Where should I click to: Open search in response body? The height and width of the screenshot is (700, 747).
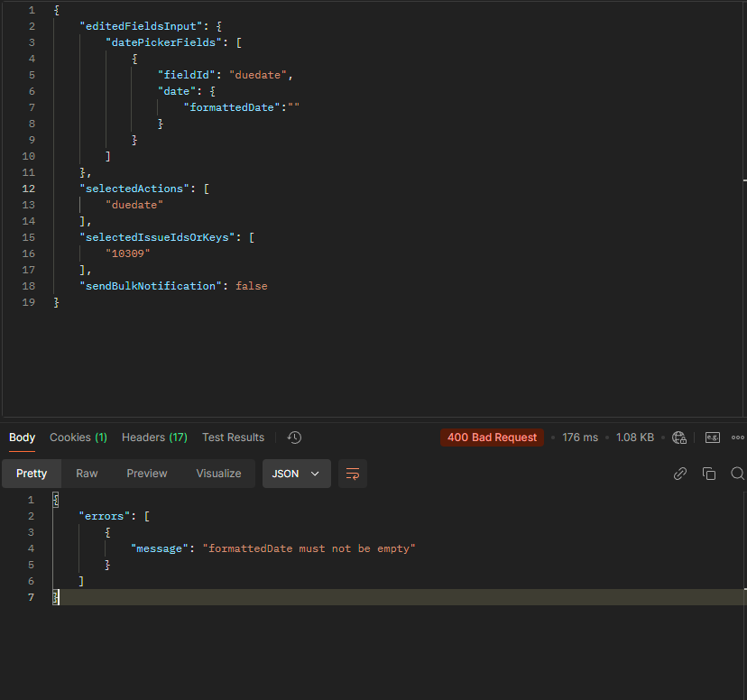pos(737,474)
